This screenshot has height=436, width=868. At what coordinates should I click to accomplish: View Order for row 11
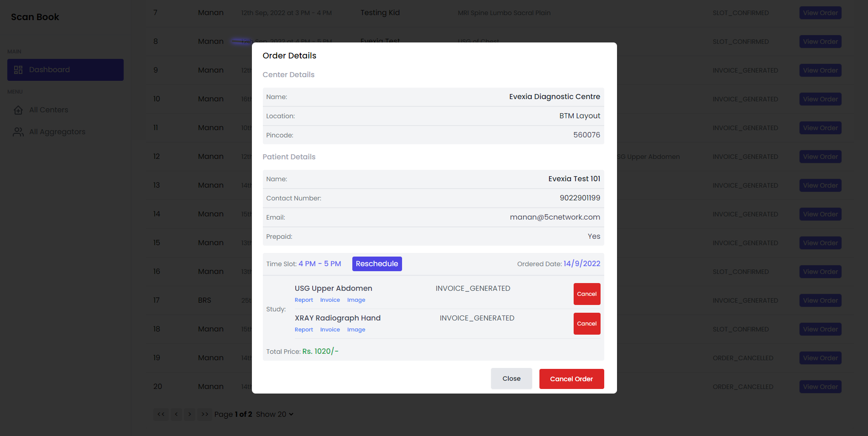pyautogui.click(x=821, y=128)
